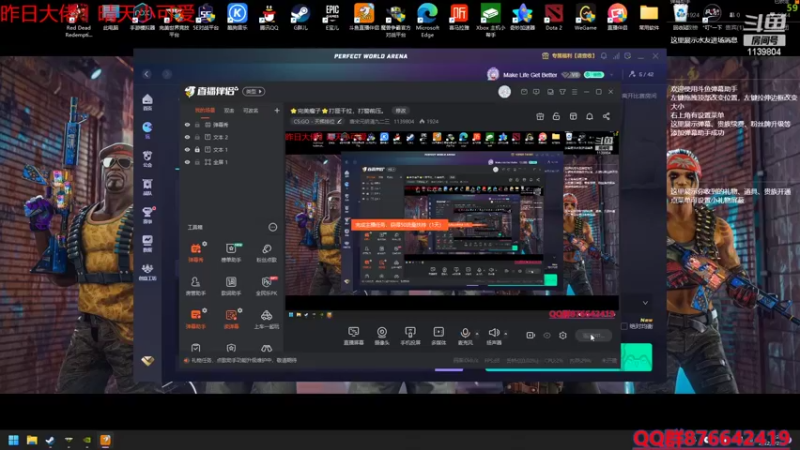Launch Steam from the desktop
The height and width of the screenshot is (450, 800).
(x=301, y=17)
